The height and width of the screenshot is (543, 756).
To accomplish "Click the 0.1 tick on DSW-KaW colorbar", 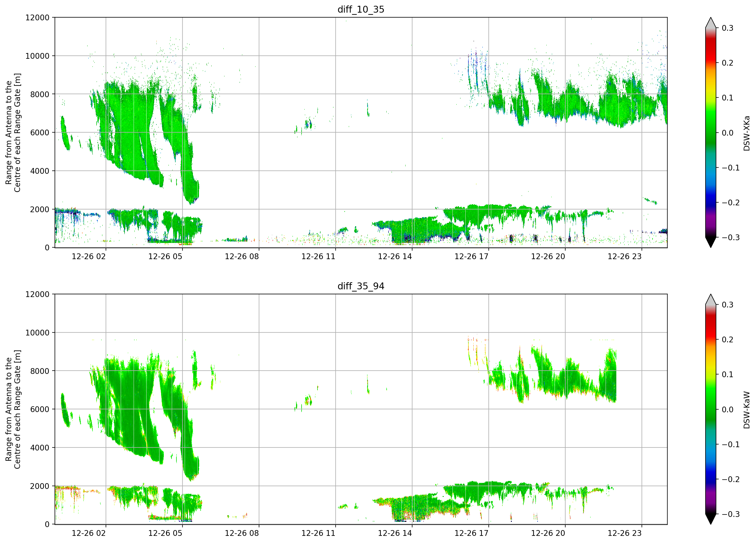I will pos(728,374).
